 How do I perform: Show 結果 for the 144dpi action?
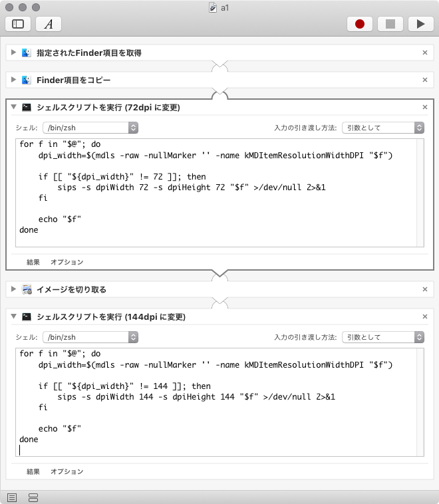[x=33, y=471]
